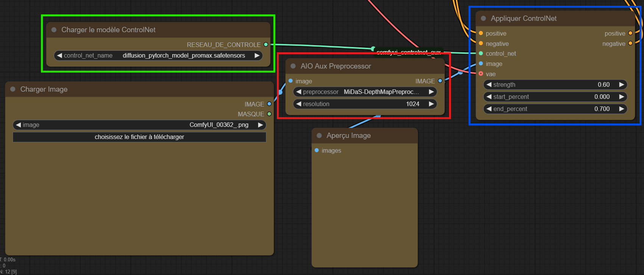Click the negative input socket on Appliquer ControlNet

481,44
